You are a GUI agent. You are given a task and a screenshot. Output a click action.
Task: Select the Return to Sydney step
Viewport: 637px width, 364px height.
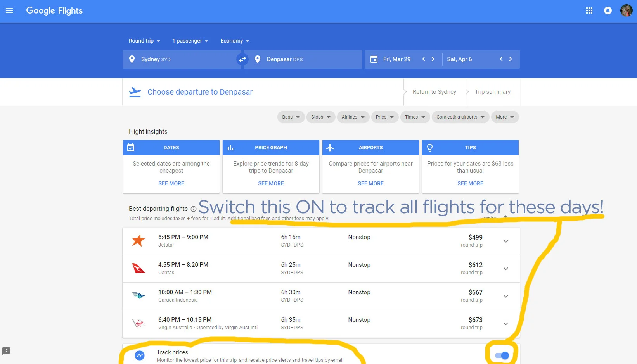[x=434, y=92]
